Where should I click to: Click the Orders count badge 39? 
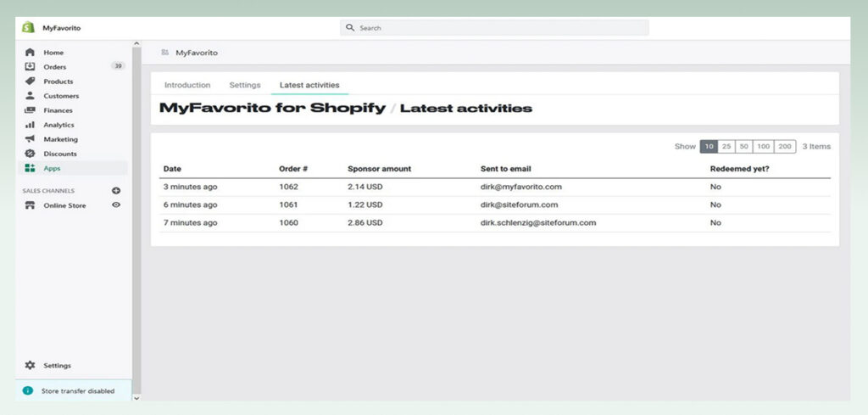(x=117, y=66)
